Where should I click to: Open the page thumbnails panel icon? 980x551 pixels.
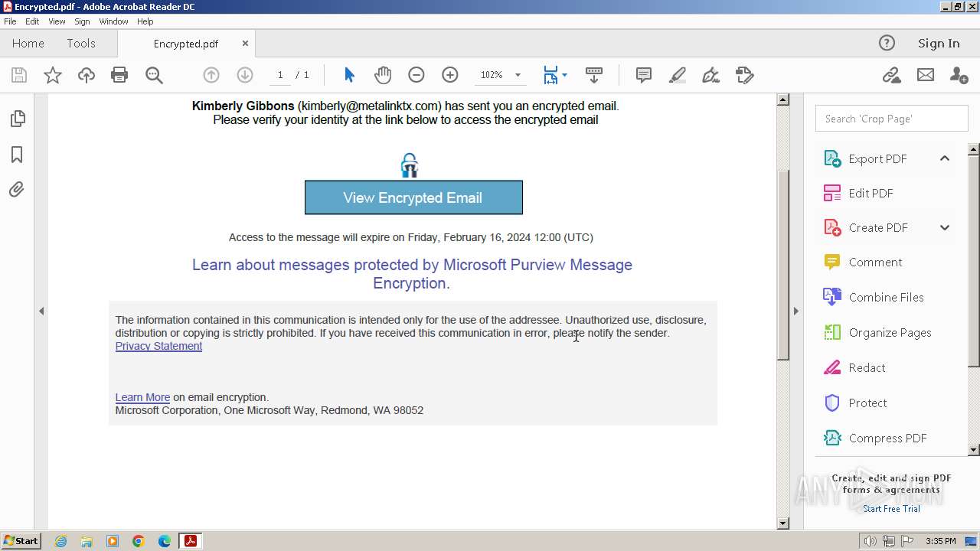coord(17,119)
